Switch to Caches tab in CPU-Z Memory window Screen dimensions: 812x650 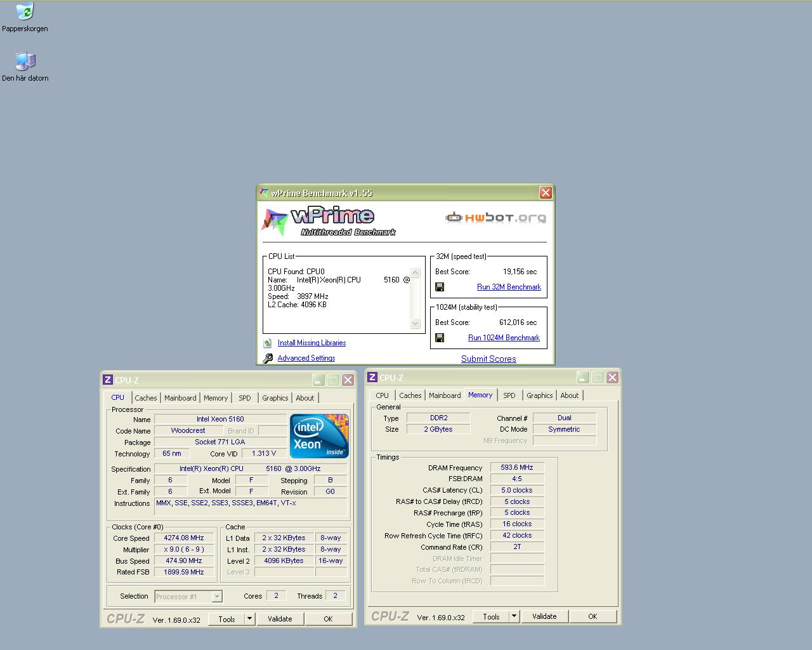point(410,395)
